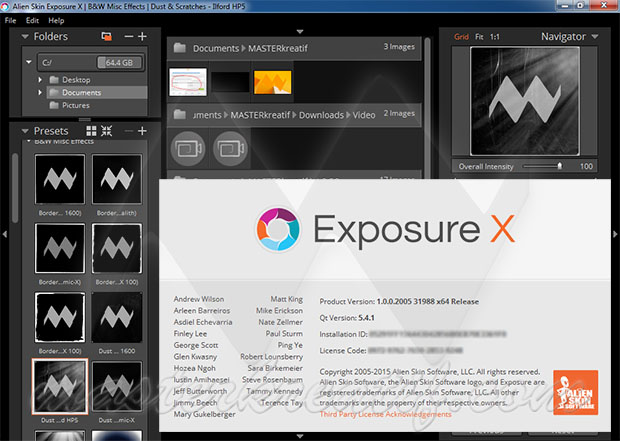This screenshot has width=620, height=441.
Task: Click the first MASTERkreatif breadcrumb
Action: (x=278, y=48)
